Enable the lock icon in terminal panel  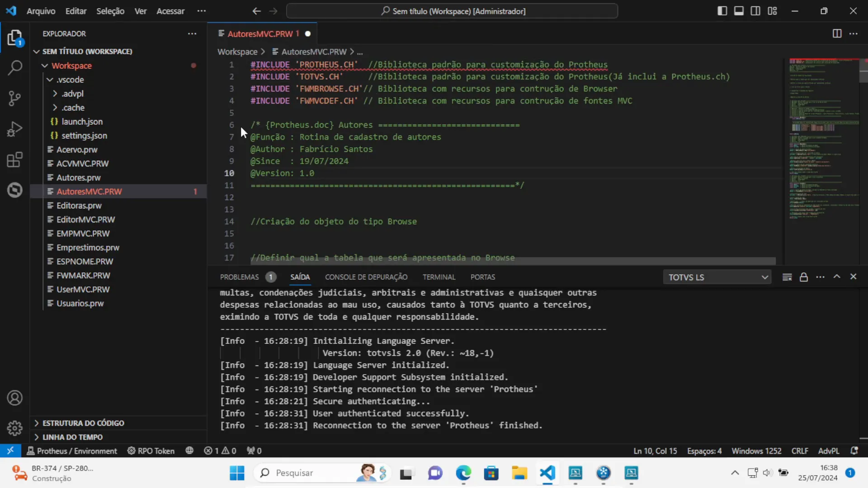click(x=804, y=277)
